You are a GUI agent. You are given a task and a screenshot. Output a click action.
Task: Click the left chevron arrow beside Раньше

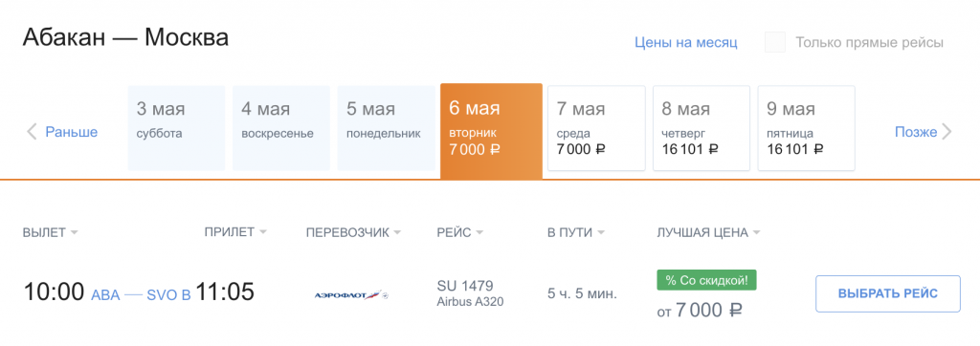click(x=32, y=133)
